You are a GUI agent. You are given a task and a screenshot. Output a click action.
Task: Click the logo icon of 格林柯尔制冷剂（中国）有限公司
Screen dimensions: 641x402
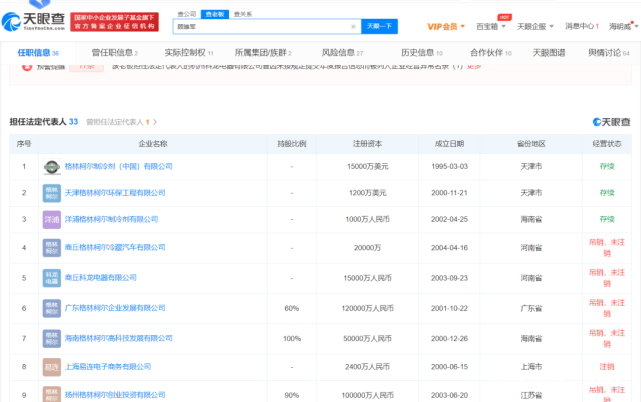pos(52,166)
